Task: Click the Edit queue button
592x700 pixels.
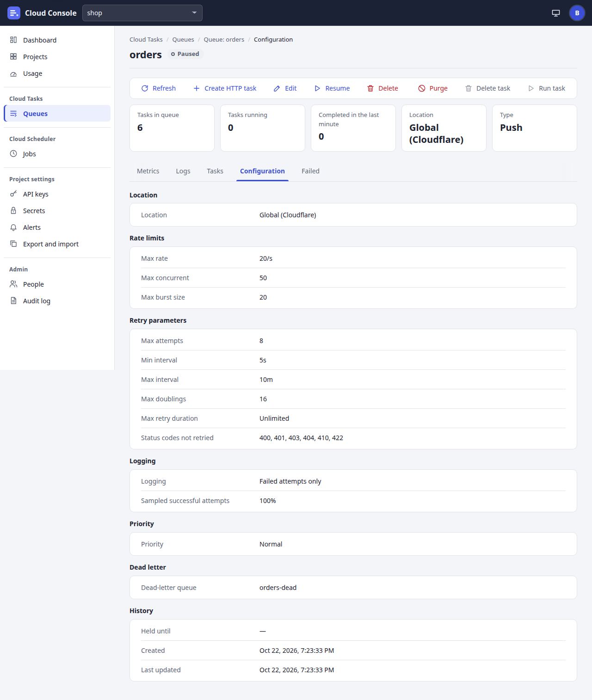Action: click(285, 88)
